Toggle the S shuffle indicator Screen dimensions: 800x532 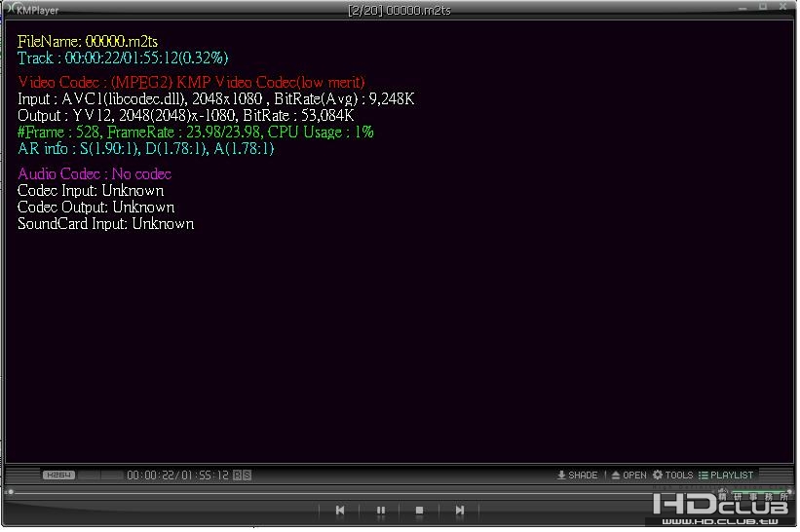[x=248, y=476]
